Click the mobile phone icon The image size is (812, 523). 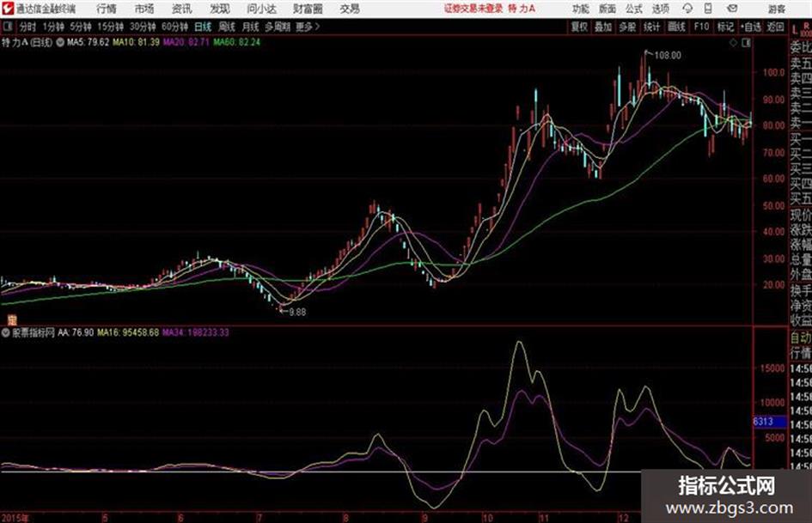click(708, 9)
